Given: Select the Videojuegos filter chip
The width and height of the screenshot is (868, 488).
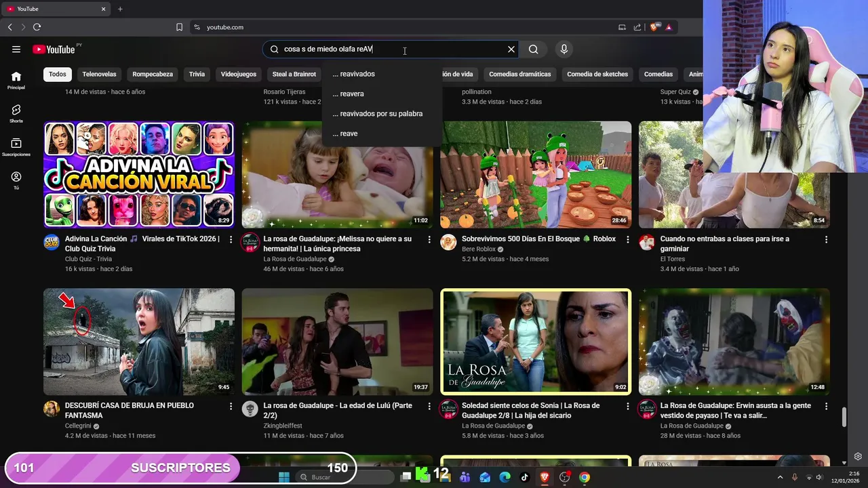Looking at the screenshot, I should (x=239, y=74).
